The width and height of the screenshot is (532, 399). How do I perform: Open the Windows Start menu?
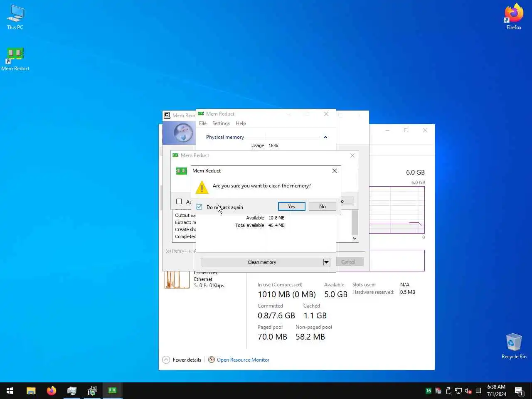click(10, 391)
